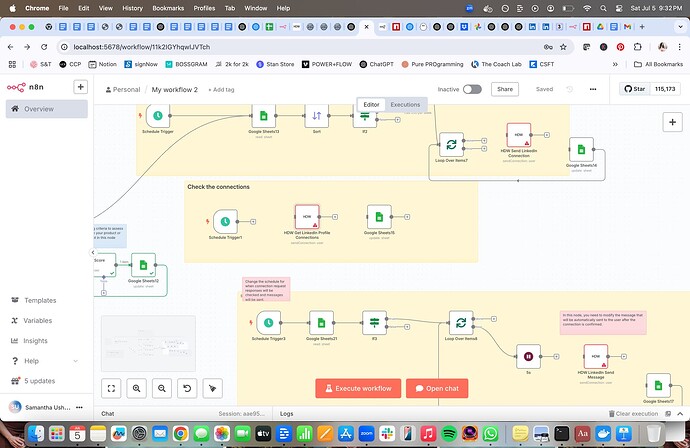The width and height of the screenshot is (690, 448).
Task: Click the sidebar plus to create new
Action: [81, 87]
